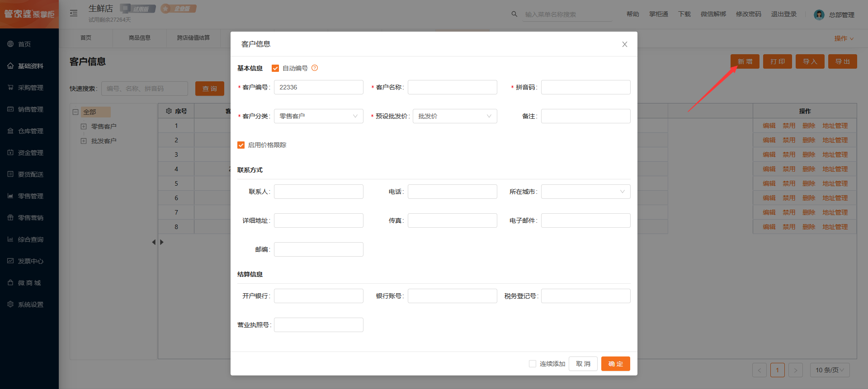Click 退出登录 in the top menu
This screenshot has width=868, height=389.
(x=784, y=14)
